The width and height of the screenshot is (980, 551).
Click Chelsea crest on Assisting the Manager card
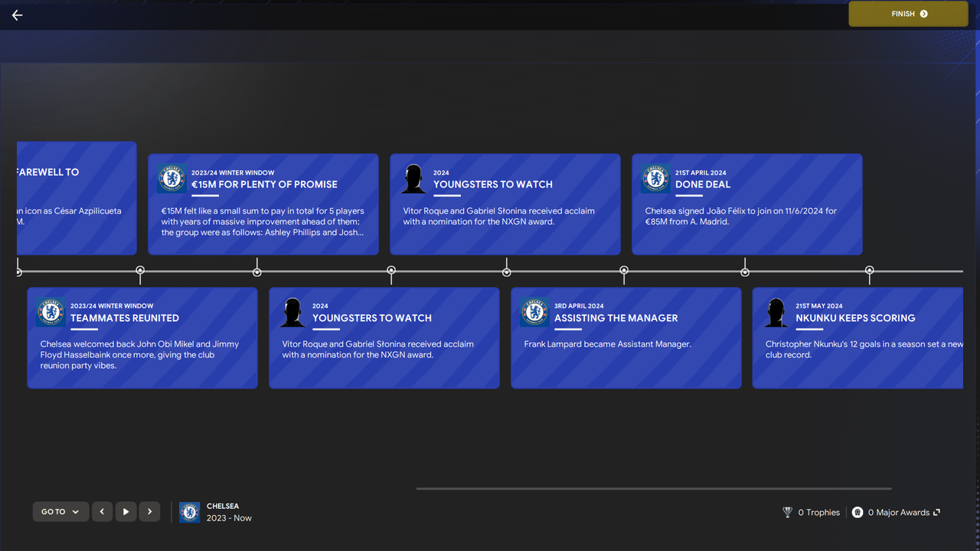(x=534, y=312)
